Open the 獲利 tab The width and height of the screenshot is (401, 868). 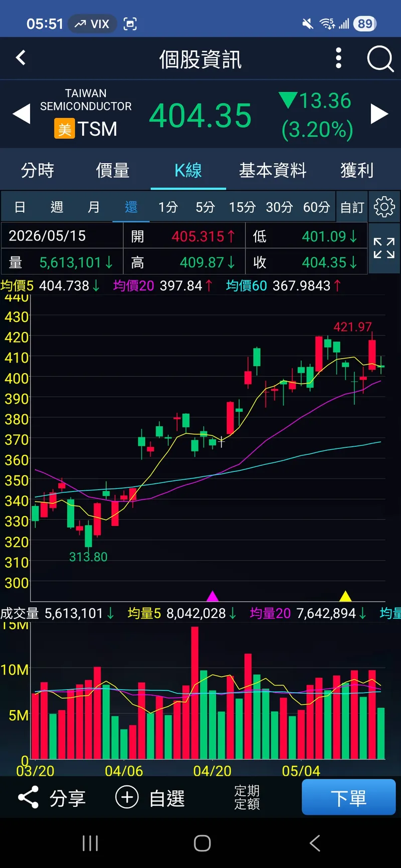point(357,170)
